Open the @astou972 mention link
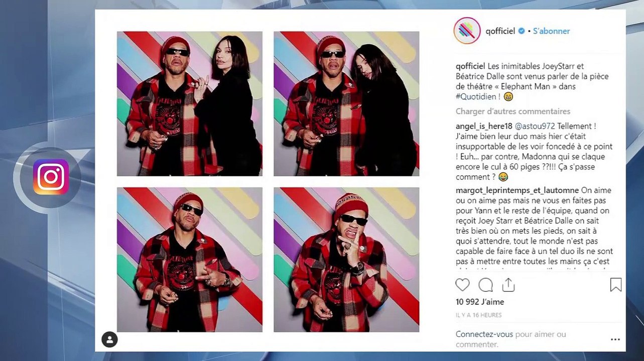Screen dimensions: 644x361 pos(534,126)
